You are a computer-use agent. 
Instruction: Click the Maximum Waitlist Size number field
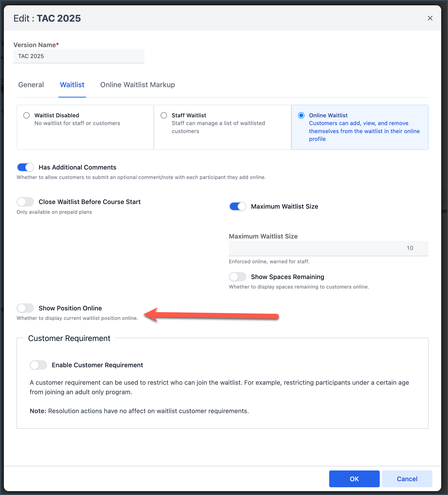click(328, 248)
